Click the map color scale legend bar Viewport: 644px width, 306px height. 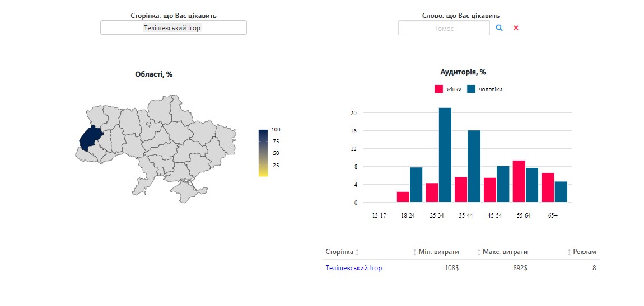pyautogui.click(x=263, y=153)
